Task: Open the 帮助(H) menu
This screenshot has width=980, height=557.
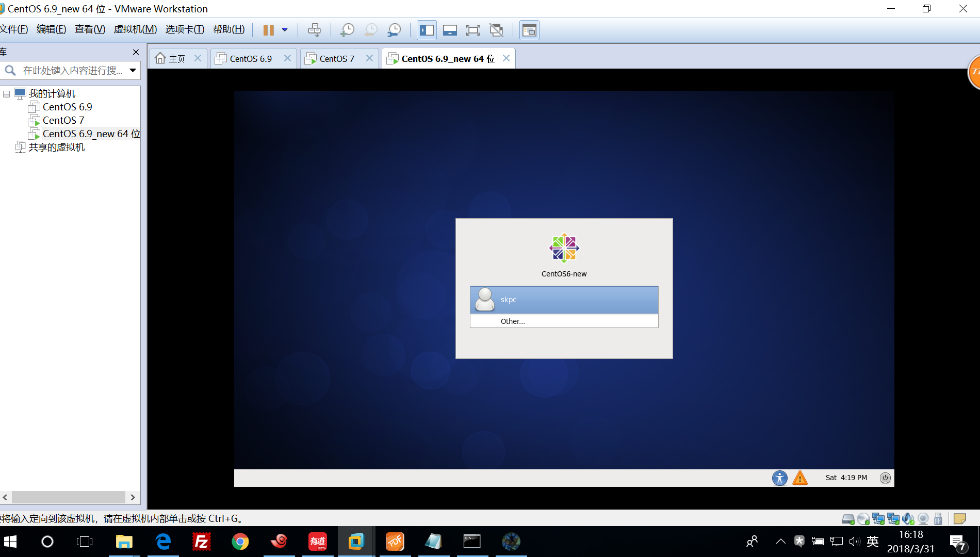Action: point(228,29)
